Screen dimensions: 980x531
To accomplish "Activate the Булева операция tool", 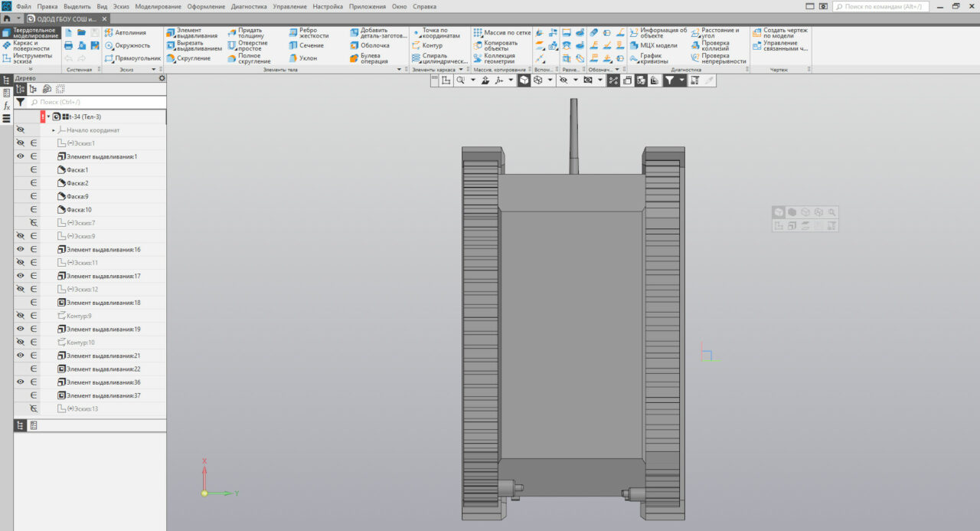I will (x=371, y=58).
